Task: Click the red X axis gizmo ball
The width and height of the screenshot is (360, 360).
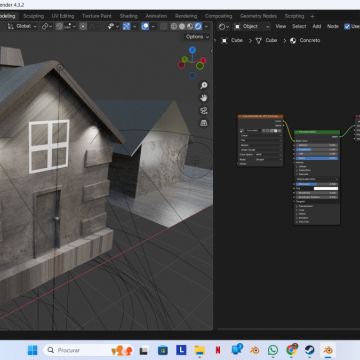Action: (x=203, y=60)
